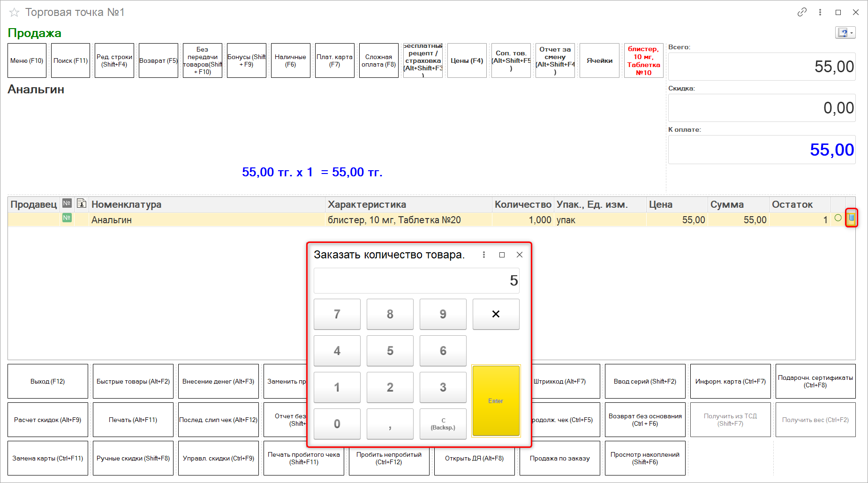The width and height of the screenshot is (868, 483).
Task: Click the highlighted order icon in Анальгин row
Action: click(851, 218)
